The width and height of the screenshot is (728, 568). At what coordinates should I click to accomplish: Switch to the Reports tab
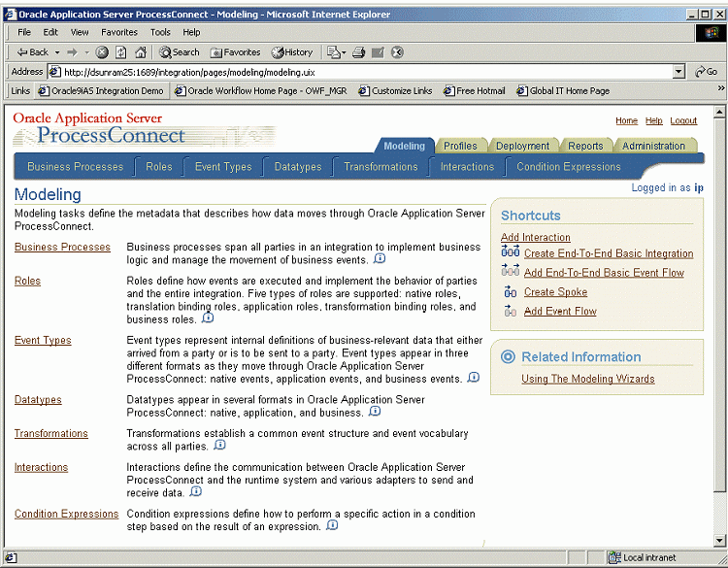pos(585,146)
